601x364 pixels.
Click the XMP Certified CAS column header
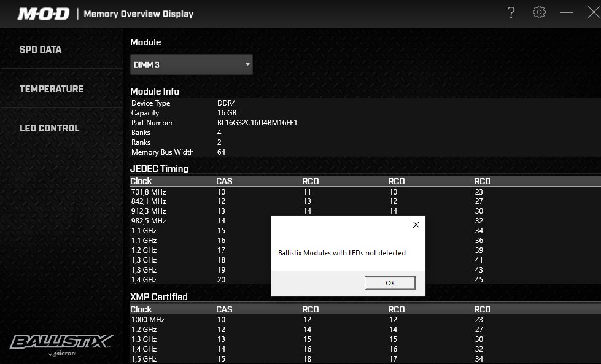pos(224,309)
